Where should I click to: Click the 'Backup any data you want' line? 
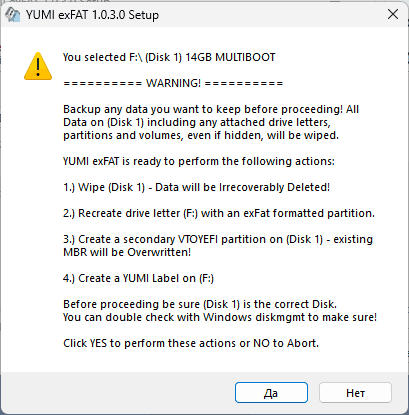pyautogui.click(x=211, y=109)
